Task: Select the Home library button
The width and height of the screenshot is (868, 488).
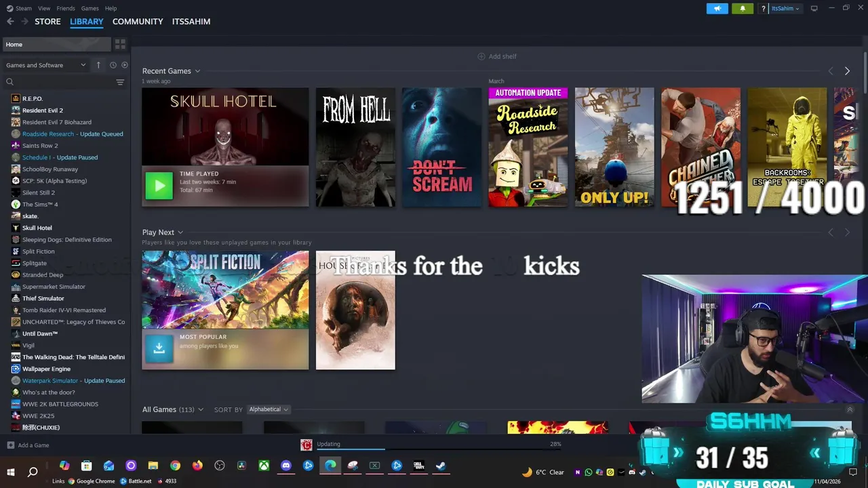Action: tap(56, 44)
